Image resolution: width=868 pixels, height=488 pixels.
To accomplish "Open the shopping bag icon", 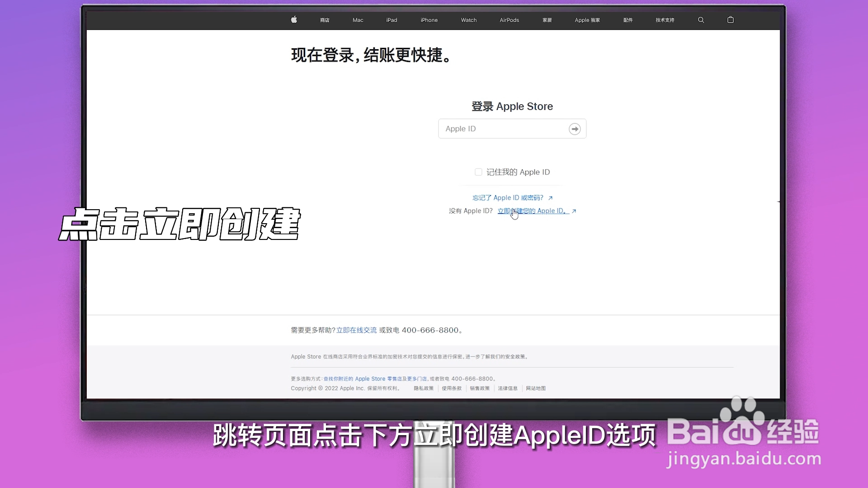I will (730, 20).
